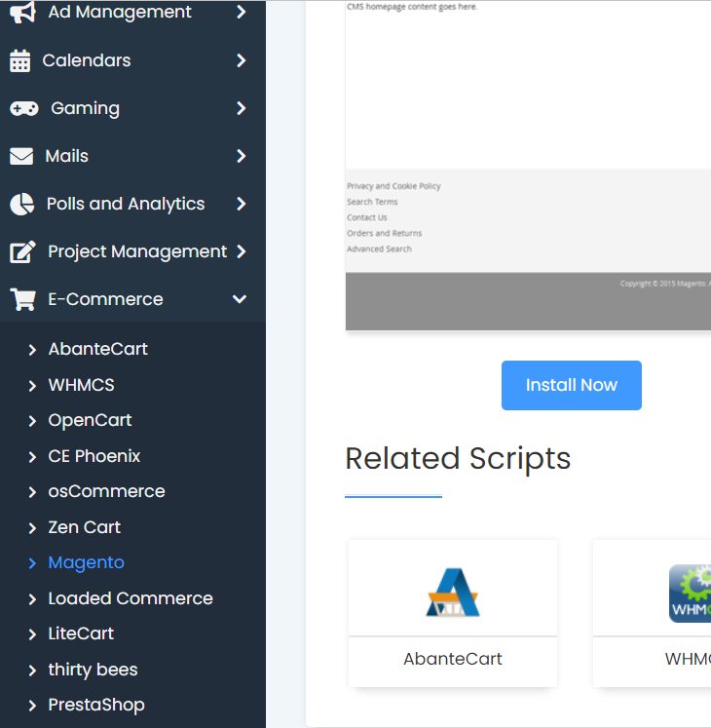
Task: Click Privacy and Cookie Policy in the preview
Action: pyautogui.click(x=393, y=186)
